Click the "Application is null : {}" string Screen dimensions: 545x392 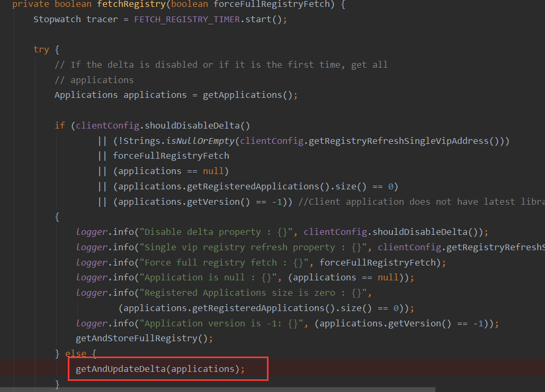tap(208, 277)
